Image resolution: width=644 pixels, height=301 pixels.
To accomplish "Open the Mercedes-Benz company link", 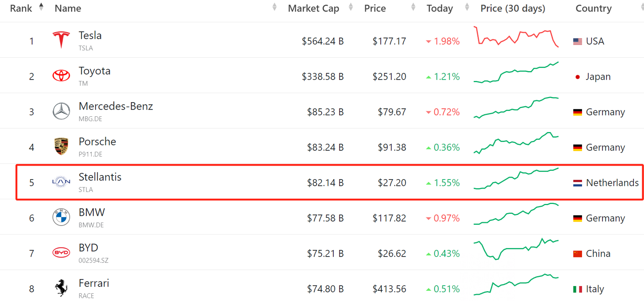I will tap(115, 106).
